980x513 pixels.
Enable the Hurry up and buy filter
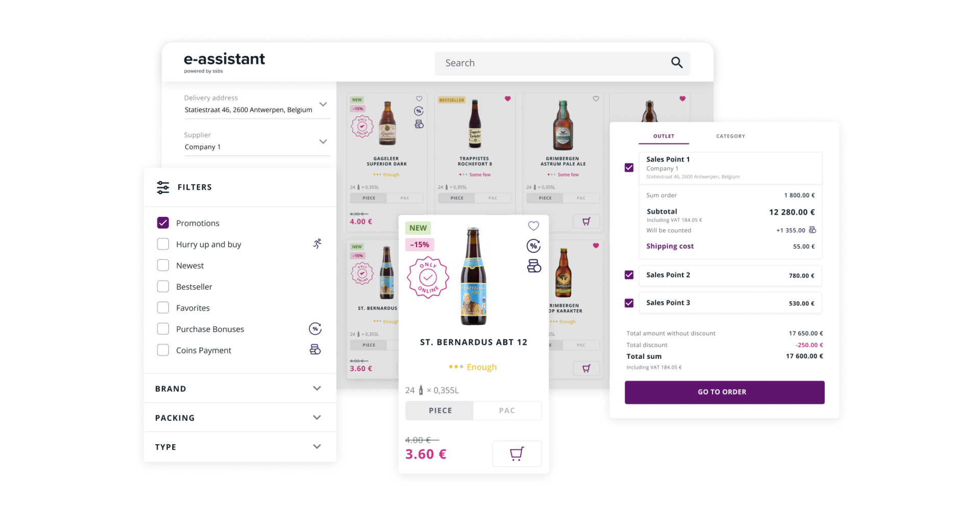(163, 244)
